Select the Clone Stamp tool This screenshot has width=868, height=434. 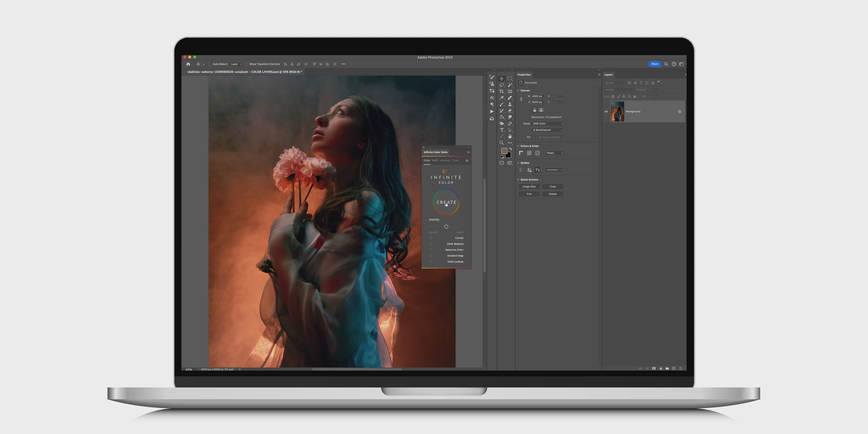[510, 105]
